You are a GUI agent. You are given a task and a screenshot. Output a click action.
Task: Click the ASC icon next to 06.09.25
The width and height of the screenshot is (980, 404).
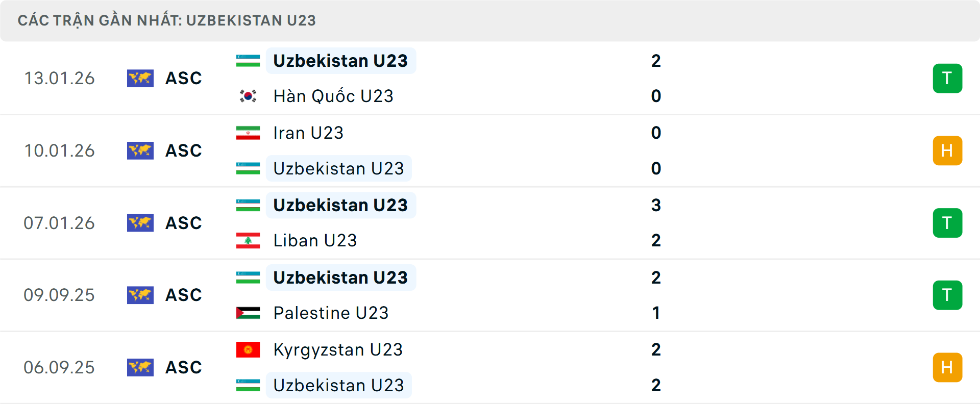point(140,367)
